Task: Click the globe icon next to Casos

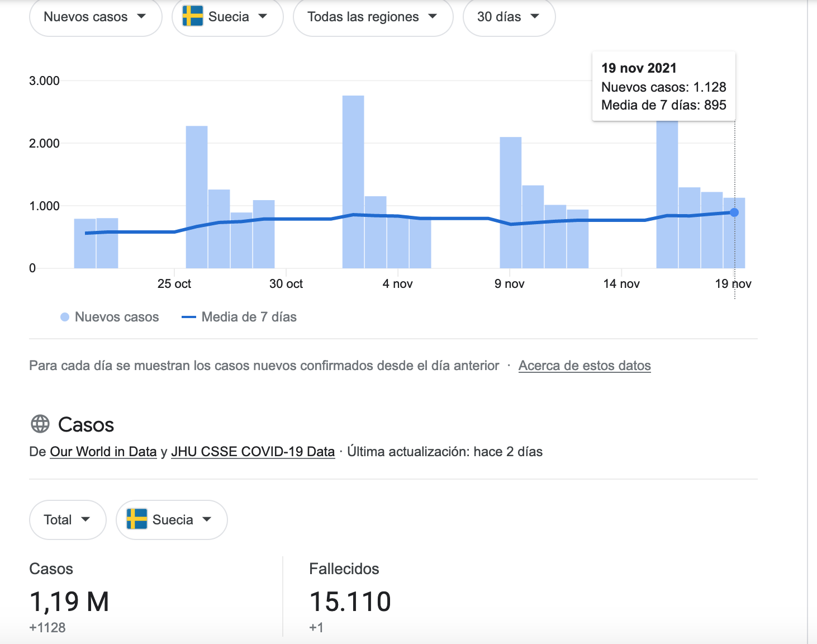Action: pos(40,424)
